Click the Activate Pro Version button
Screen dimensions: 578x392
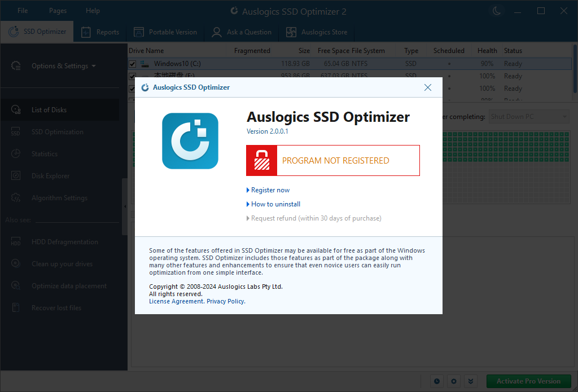tap(528, 381)
